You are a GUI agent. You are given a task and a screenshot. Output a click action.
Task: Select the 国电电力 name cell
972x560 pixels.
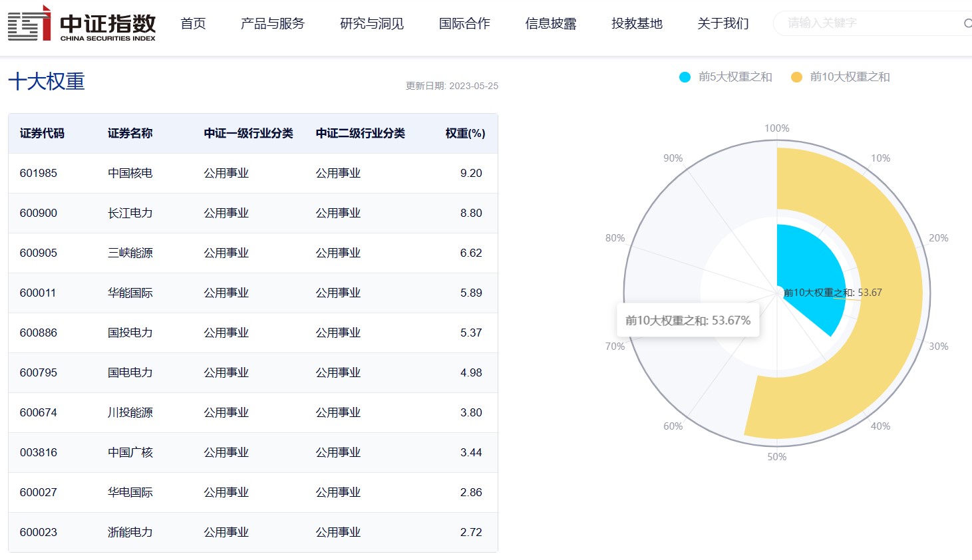pos(130,373)
